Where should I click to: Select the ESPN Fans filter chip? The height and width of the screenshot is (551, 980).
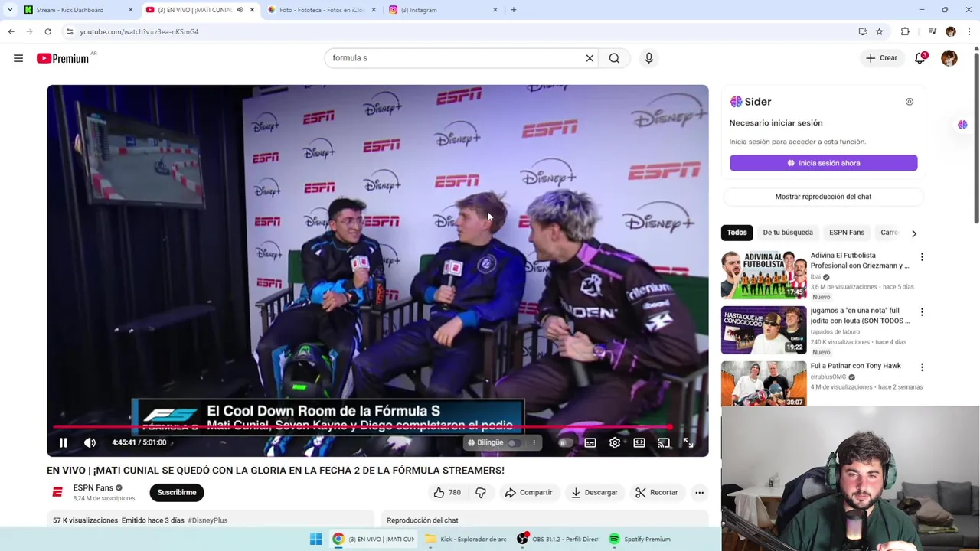point(847,233)
